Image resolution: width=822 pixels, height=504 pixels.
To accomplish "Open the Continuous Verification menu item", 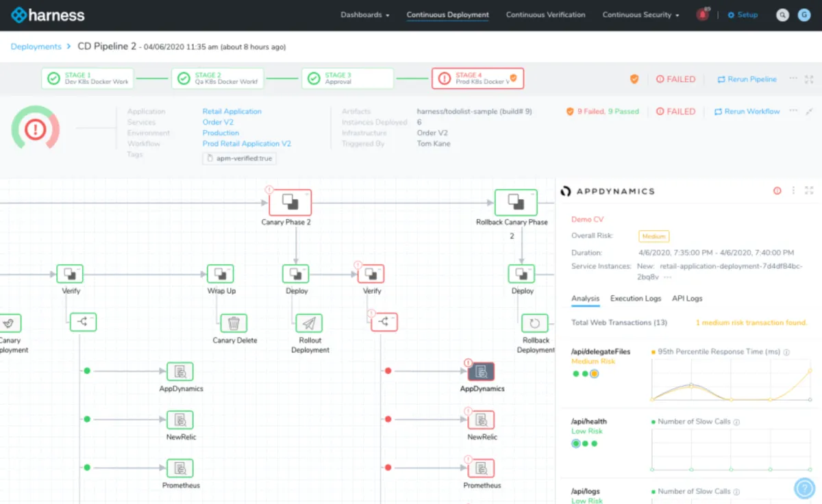I will coord(545,14).
